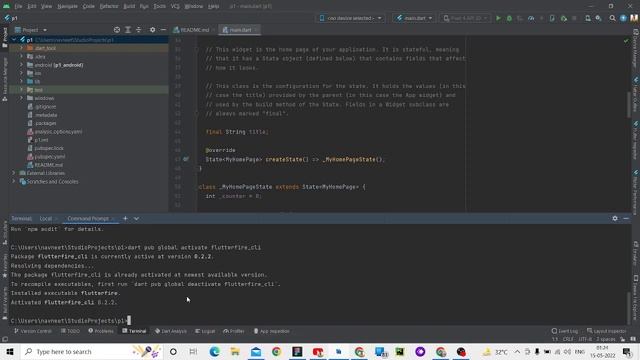
Task: Hide the Terminal tool window
Action: click(x=626, y=218)
